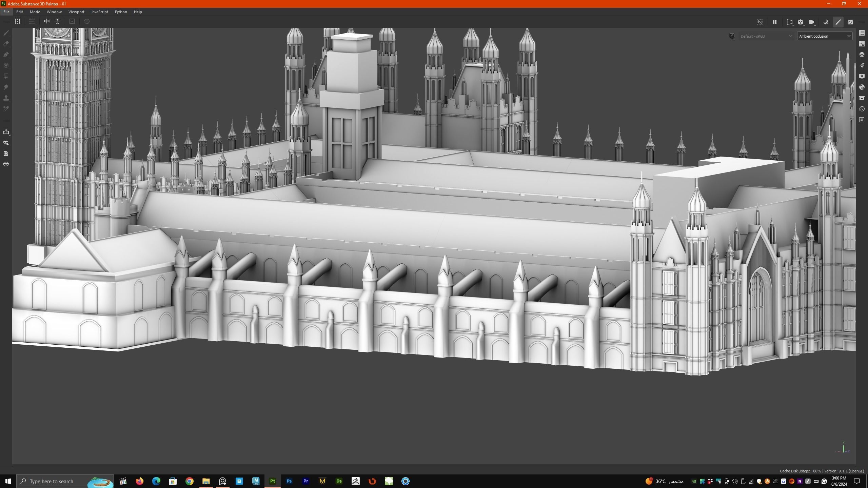Open the Log panel
868x488 pixels.
(x=862, y=120)
